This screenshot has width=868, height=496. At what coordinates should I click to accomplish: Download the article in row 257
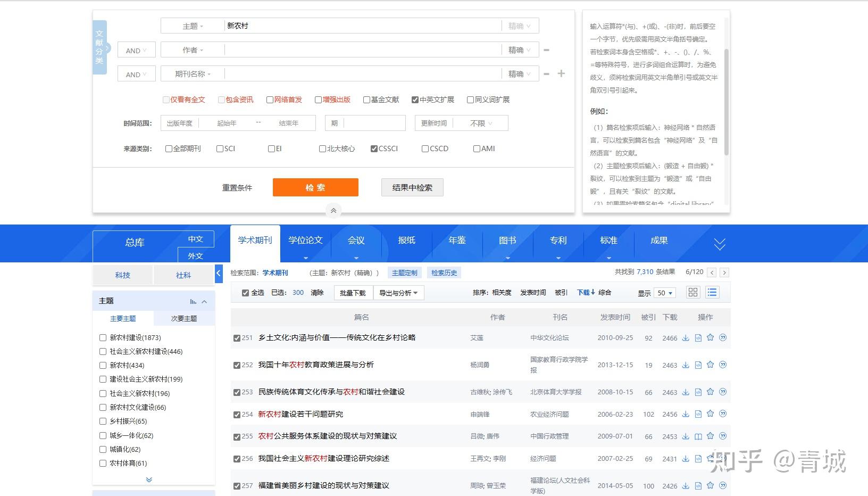pos(686,486)
